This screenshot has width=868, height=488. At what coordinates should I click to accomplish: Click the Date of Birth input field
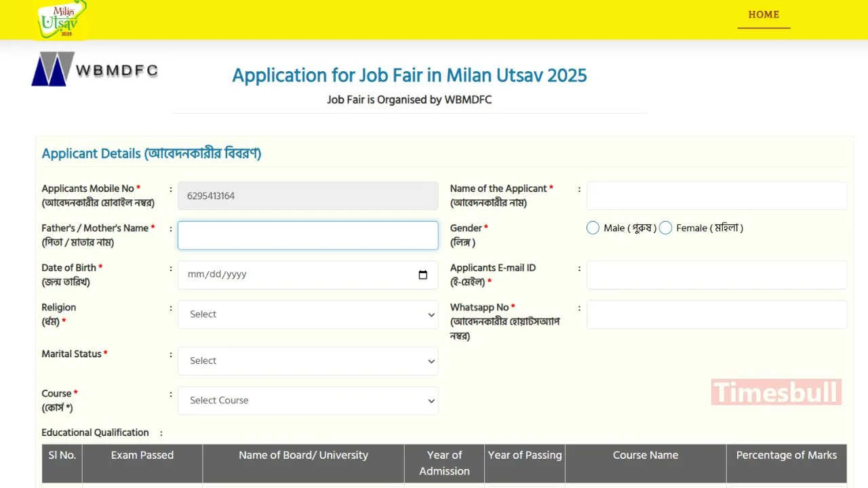tap(308, 274)
